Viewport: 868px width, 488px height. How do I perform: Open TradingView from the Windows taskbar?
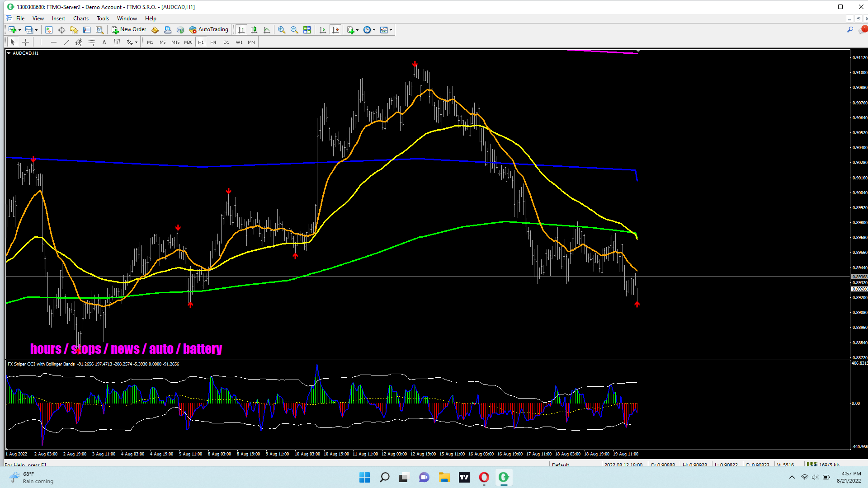pyautogui.click(x=464, y=477)
